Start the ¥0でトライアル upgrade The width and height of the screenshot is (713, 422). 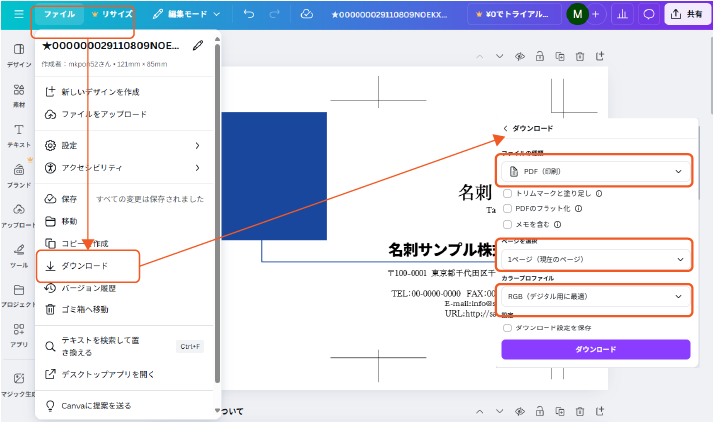(x=512, y=14)
